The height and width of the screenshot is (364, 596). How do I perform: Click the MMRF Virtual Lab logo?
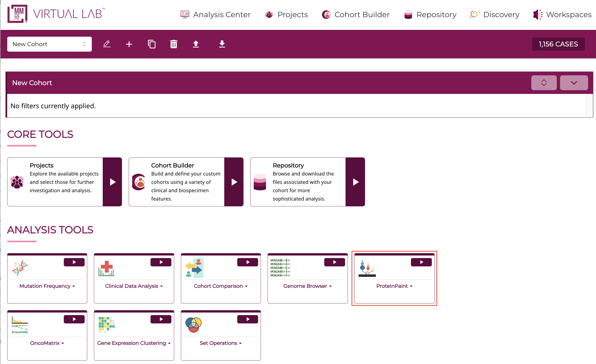[56, 14]
